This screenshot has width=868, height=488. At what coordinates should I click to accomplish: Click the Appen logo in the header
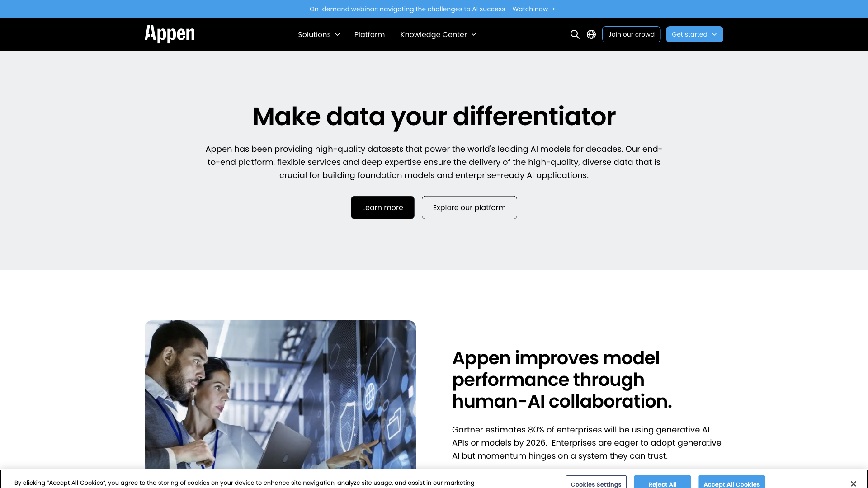(x=170, y=34)
